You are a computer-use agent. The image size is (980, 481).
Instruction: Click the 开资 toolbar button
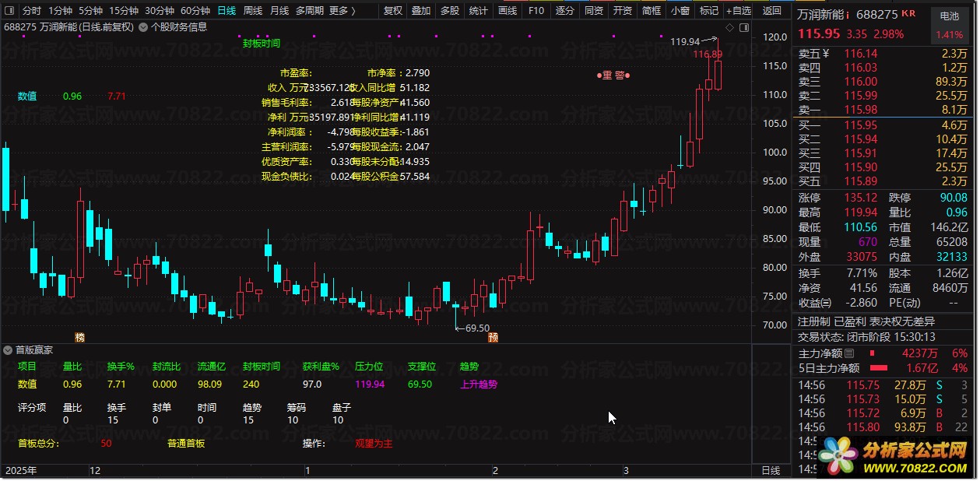coord(623,11)
